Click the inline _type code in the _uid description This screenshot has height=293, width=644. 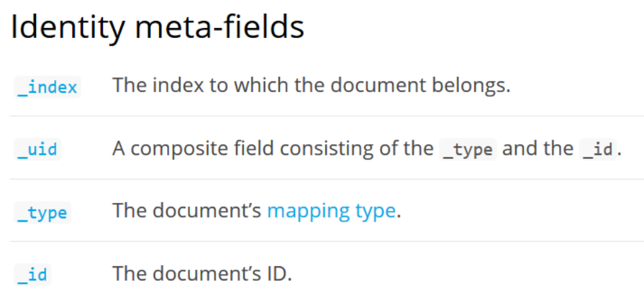coord(468,149)
